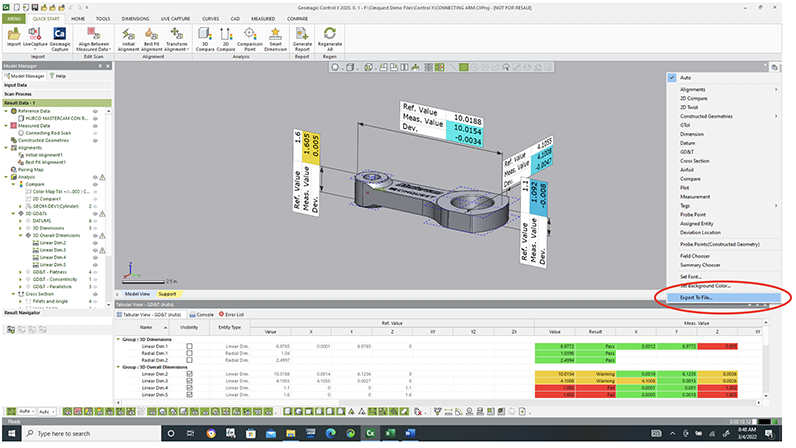Click Align Between Measured Data

93,39
